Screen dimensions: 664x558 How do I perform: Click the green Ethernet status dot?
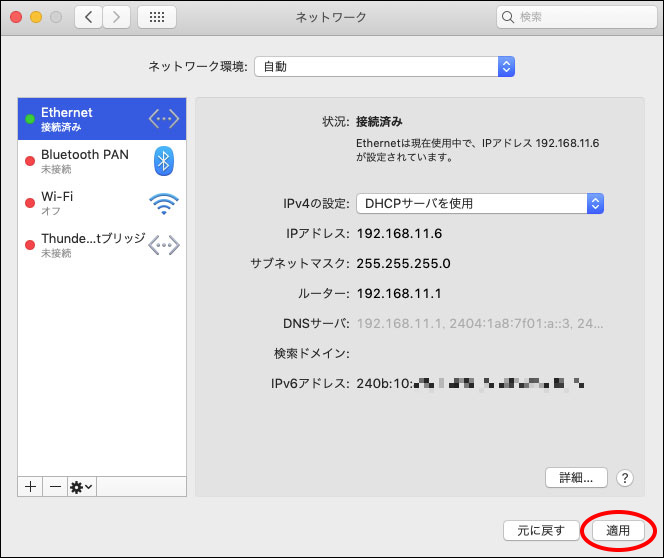[x=30, y=119]
